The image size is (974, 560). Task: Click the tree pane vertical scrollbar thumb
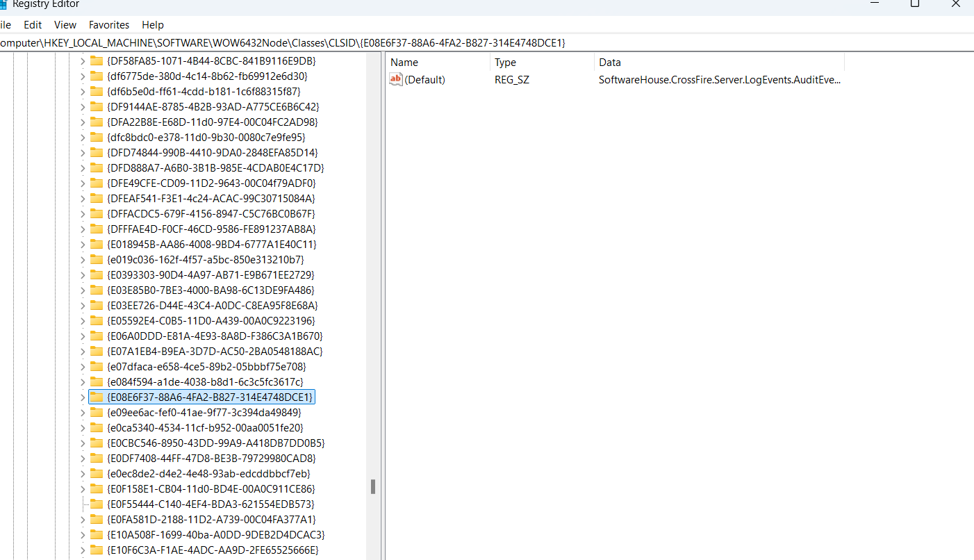pos(373,486)
